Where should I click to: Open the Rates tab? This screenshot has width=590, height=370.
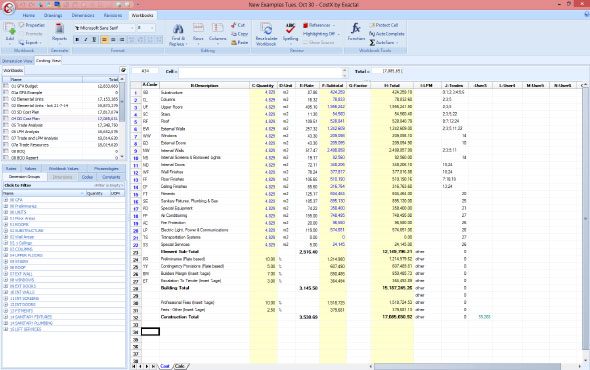point(11,169)
